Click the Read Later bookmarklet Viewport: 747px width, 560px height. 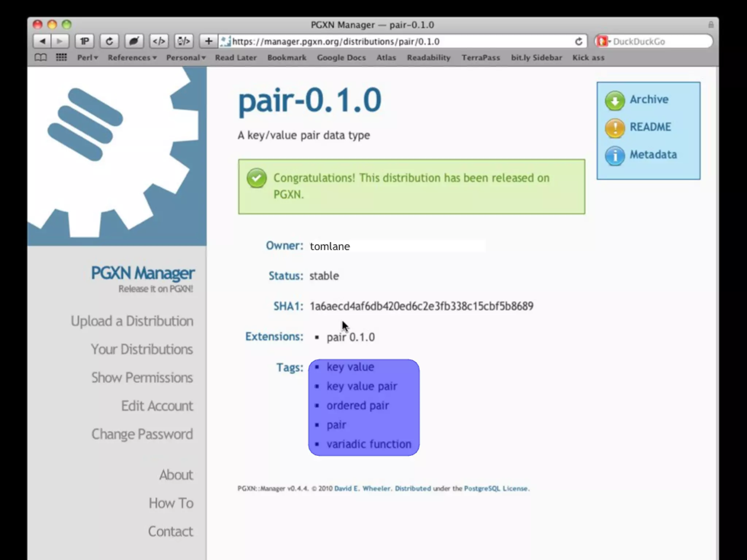coord(236,58)
